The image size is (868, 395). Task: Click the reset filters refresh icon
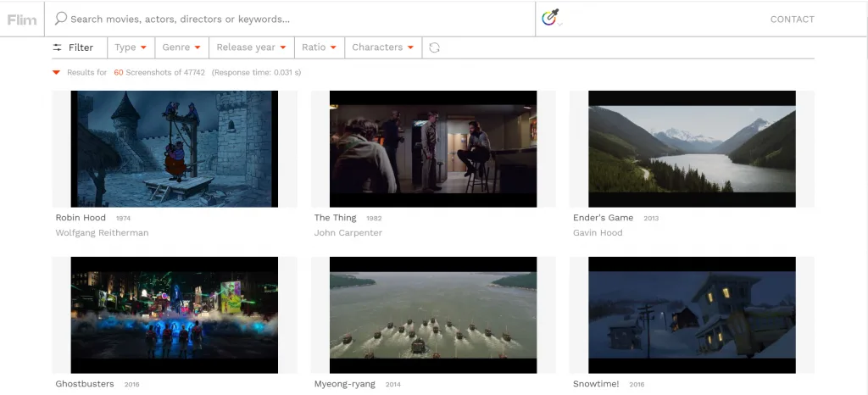point(435,47)
